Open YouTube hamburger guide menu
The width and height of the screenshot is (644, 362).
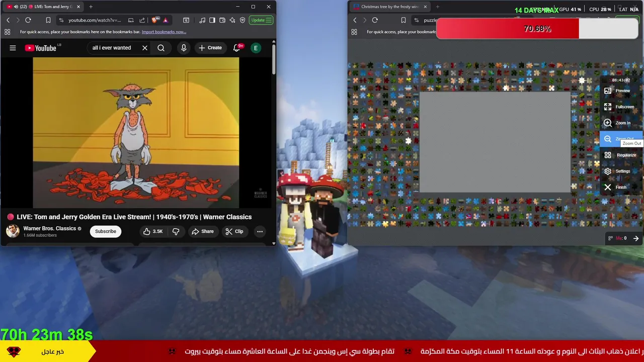13,48
